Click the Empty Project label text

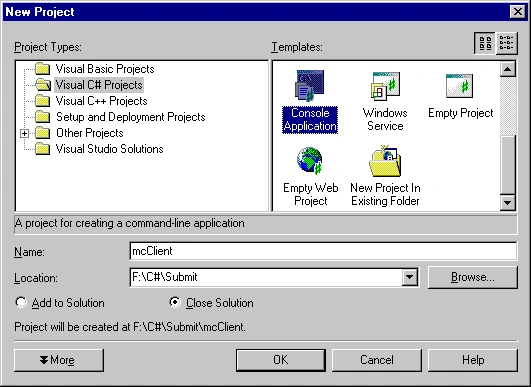[461, 113]
